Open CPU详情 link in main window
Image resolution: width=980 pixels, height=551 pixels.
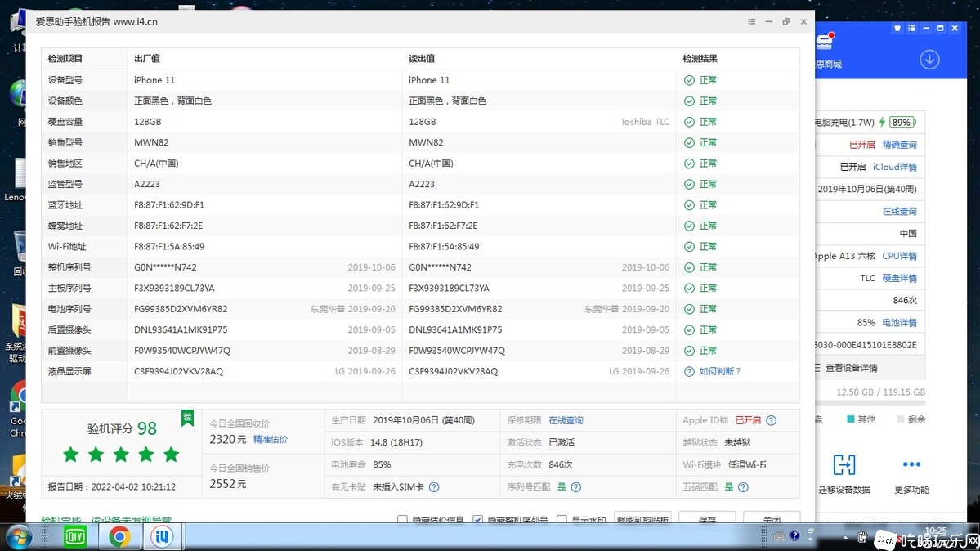899,256
